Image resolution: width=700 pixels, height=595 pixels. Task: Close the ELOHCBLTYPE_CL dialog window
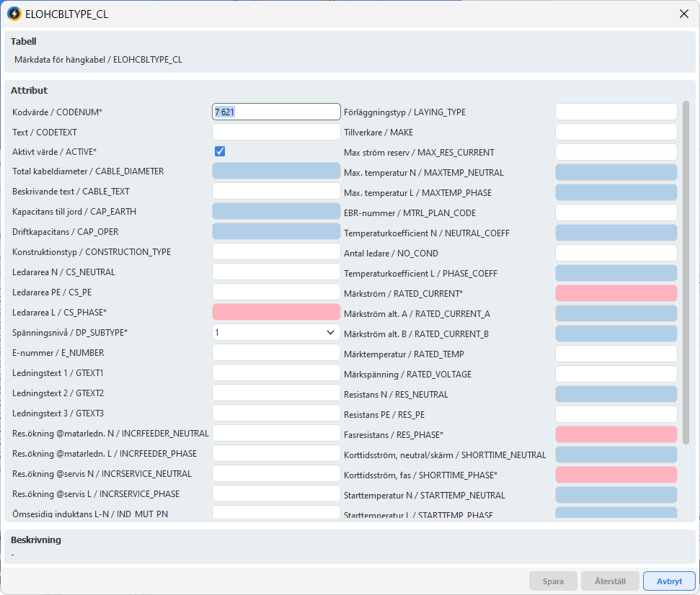coord(683,14)
